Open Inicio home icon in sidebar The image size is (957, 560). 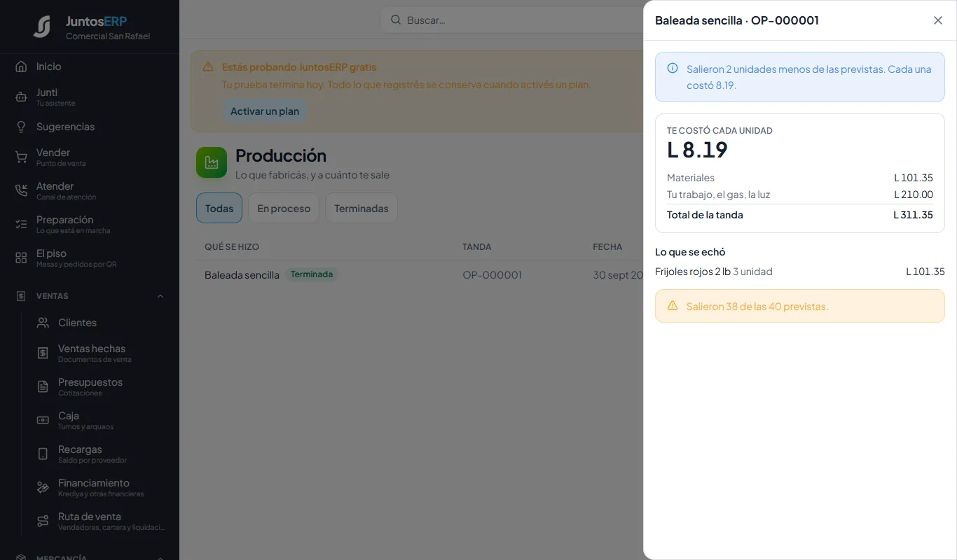tap(21, 66)
